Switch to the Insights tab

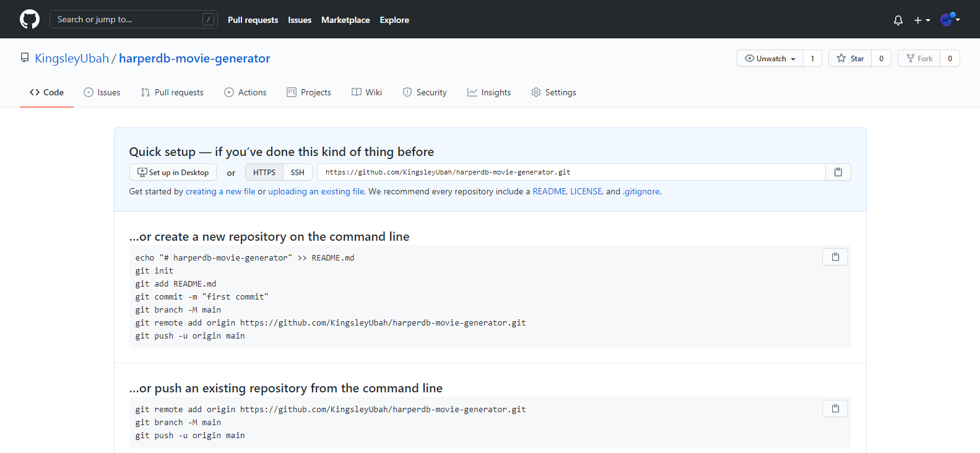pyautogui.click(x=489, y=92)
